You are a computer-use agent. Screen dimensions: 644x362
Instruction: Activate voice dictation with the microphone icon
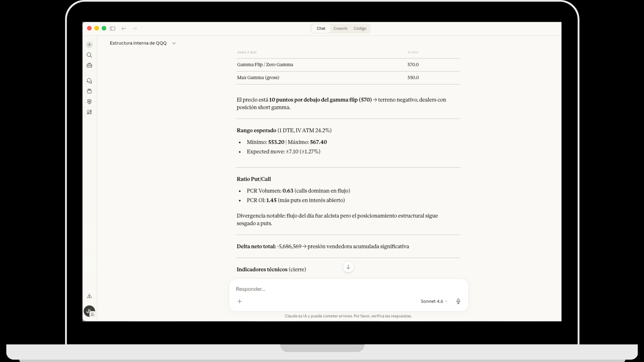[x=458, y=301]
